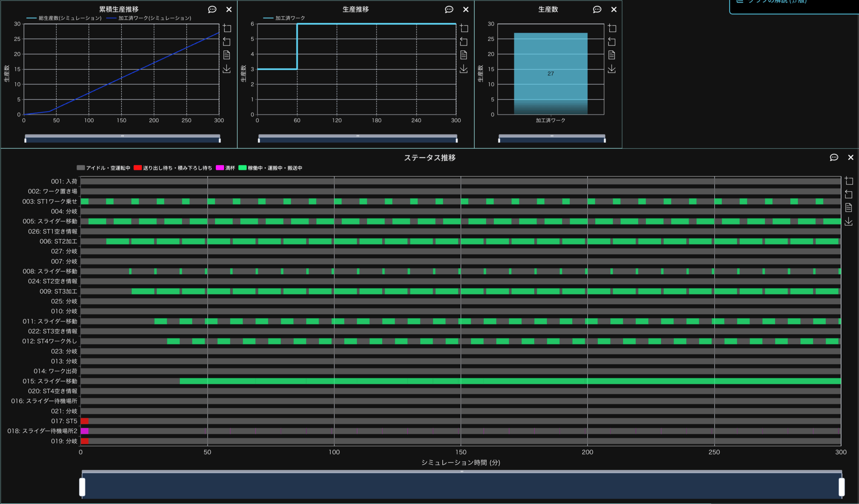Click right handle of 累積生産推移 range slider

click(219, 140)
